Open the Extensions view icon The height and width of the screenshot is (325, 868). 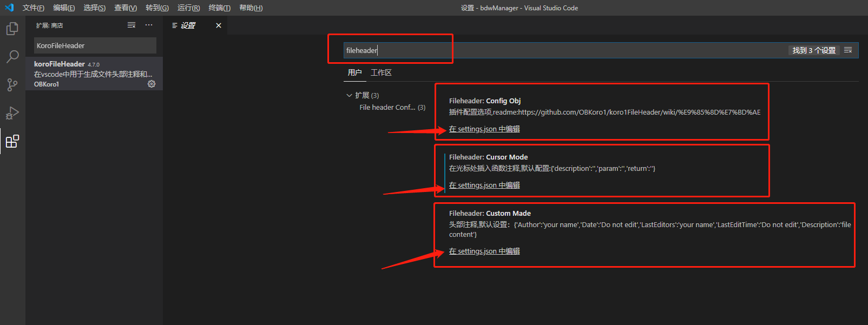point(12,141)
